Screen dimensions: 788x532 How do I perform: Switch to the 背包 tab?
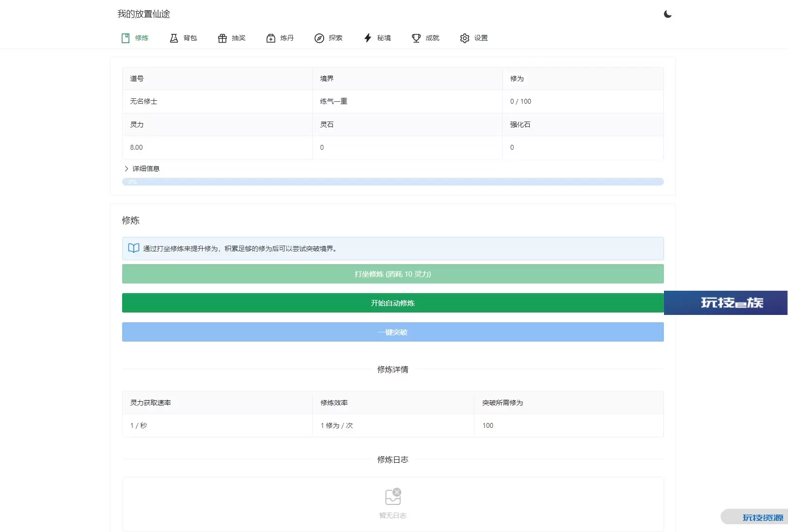(x=183, y=38)
